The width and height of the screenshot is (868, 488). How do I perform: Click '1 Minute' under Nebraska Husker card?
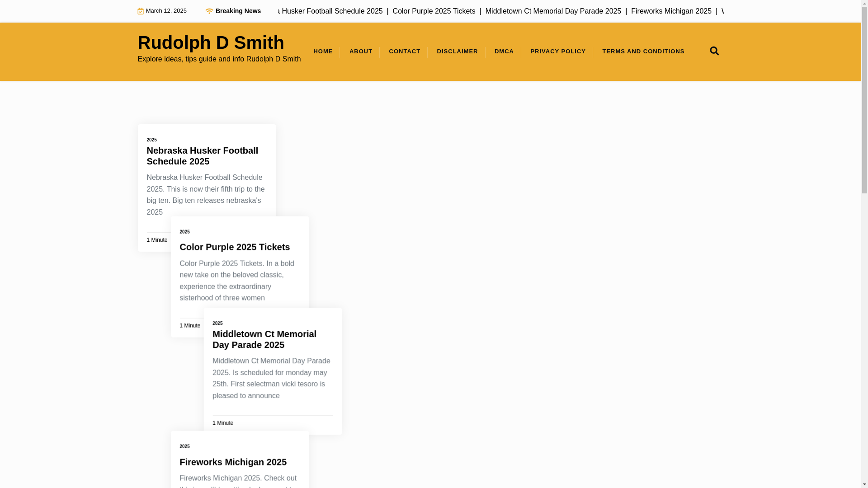click(x=157, y=240)
